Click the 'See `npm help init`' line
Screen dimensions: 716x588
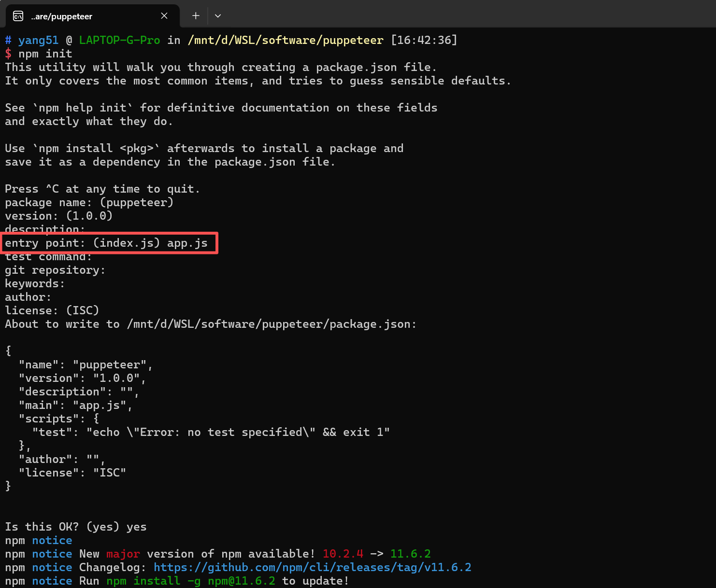221,108
